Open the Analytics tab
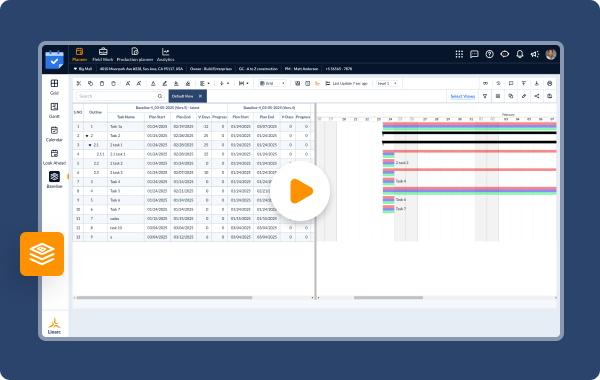Screen dimensions: 600x380 (x=165, y=54)
